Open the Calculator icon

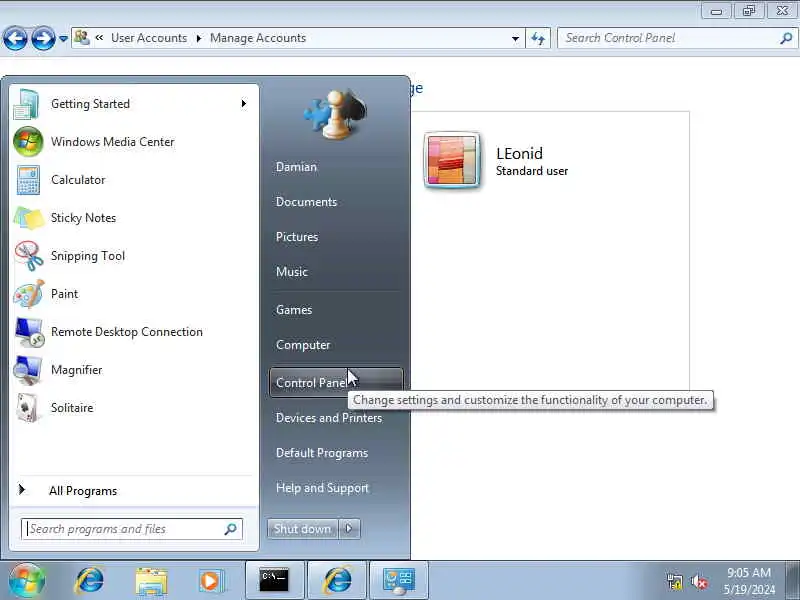pyautogui.click(x=28, y=180)
